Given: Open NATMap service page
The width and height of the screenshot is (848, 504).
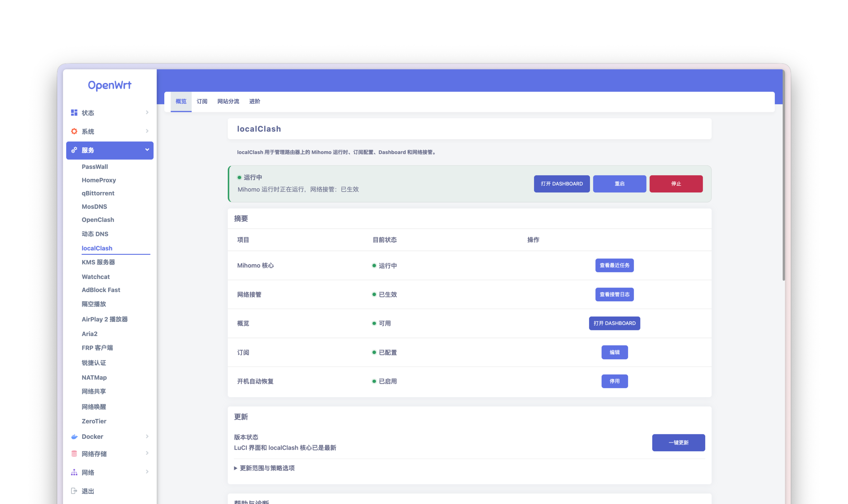Looking at the screenshot, I should [94, 377].
